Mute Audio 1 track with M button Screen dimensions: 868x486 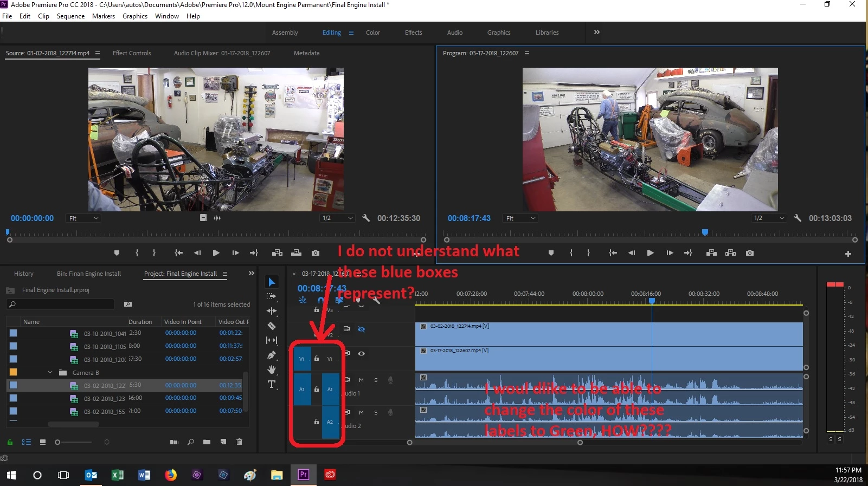pos(361,380)
